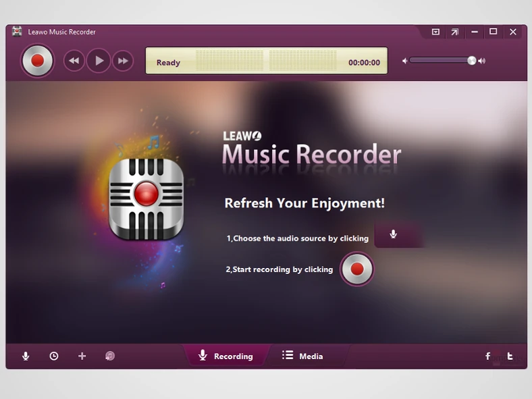The width and height of the screenshot is (532, 399).
Task: Click the rewind button
Action: coord(74,61)
